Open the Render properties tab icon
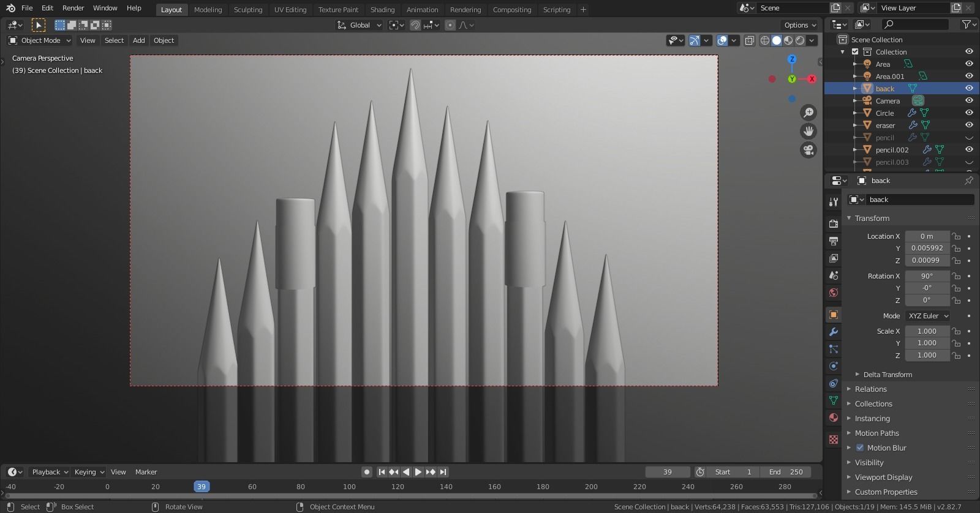Screen dimensions: 980x513 coord(833,224)
